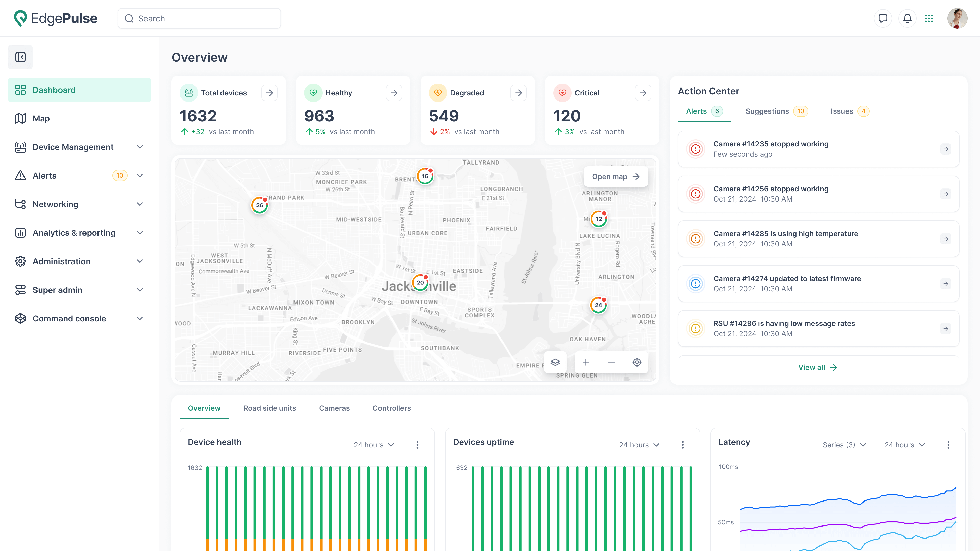Recenter map to my location
Screen dimensions: 980x551
[x=637, y=362]
